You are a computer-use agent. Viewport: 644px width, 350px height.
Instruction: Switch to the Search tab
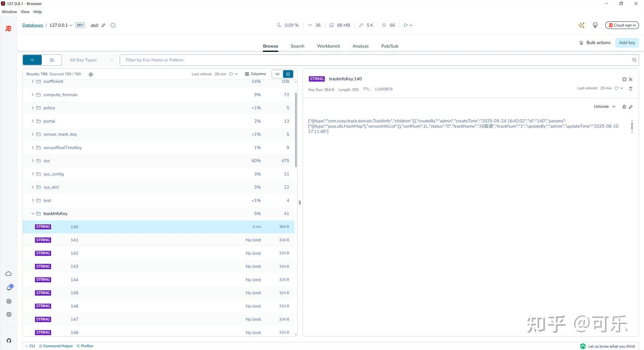(297, 46)
